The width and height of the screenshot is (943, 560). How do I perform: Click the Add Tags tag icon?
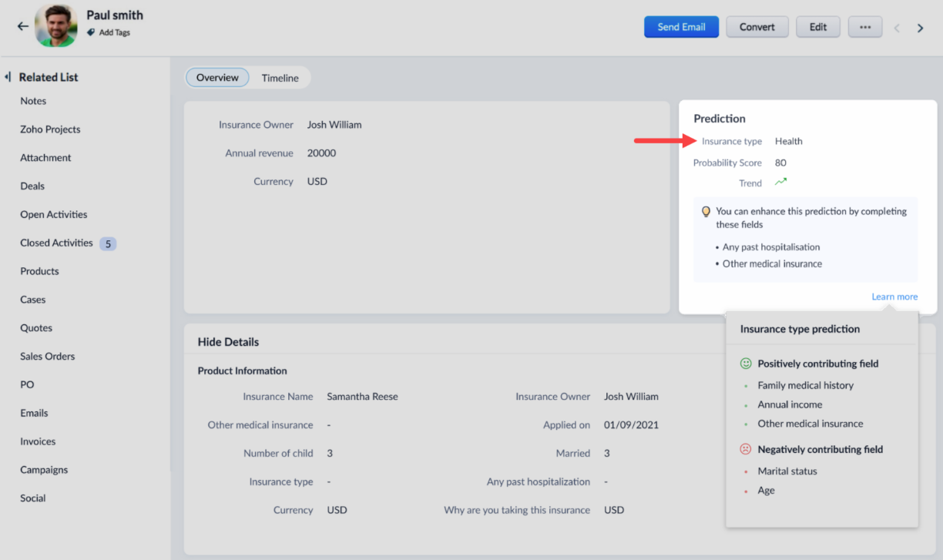coord(91,32)
